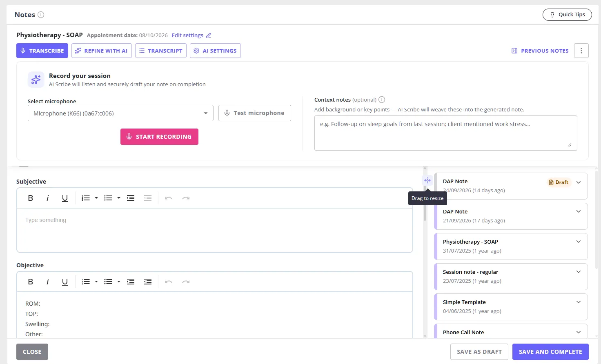Viewport: 601px width, 364px height.
Task: Open numbered list style dropdown in Objective
Action: (96, 282)
